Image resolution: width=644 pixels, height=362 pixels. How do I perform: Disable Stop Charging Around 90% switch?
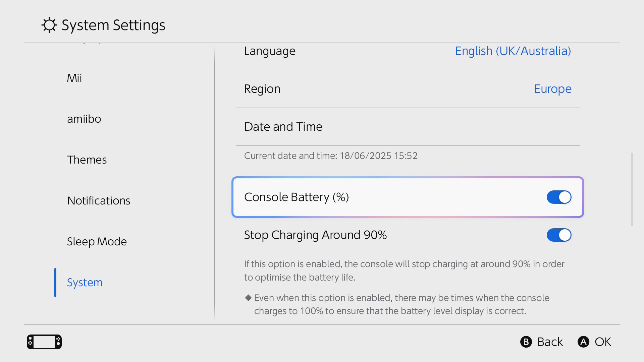(559, 235)
